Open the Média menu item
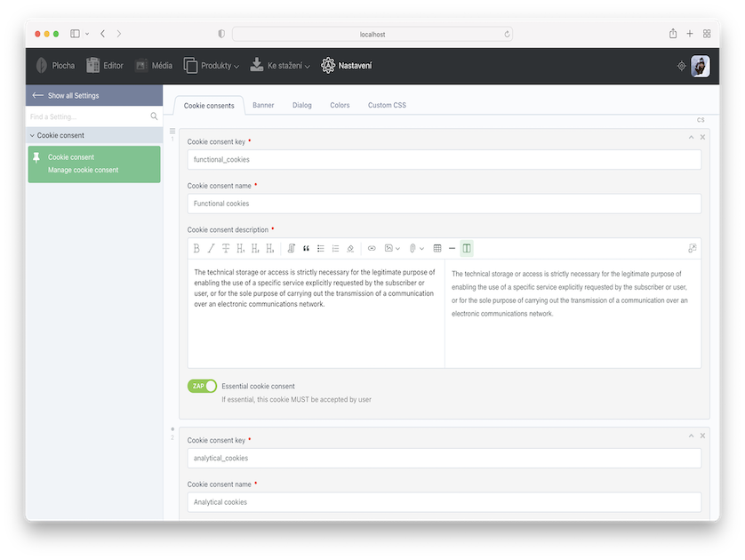The width and height of the screenshot is (745, 560). pyautogui.click(x=154, y=66)
